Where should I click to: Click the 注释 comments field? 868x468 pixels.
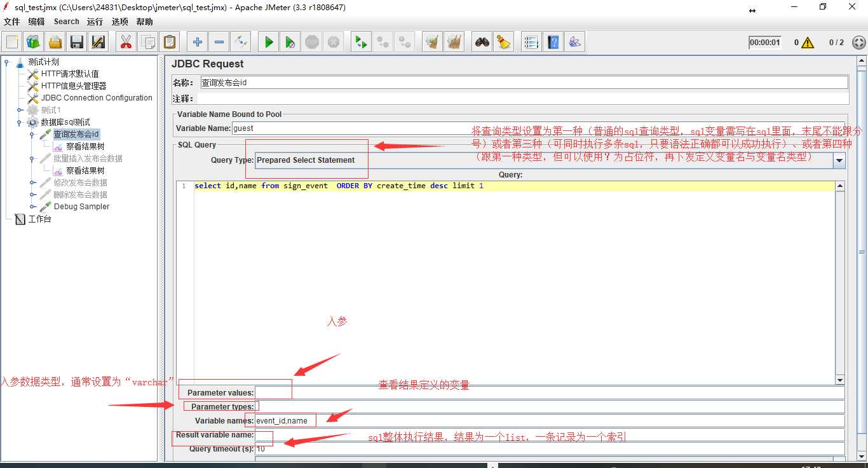[522, 99]
